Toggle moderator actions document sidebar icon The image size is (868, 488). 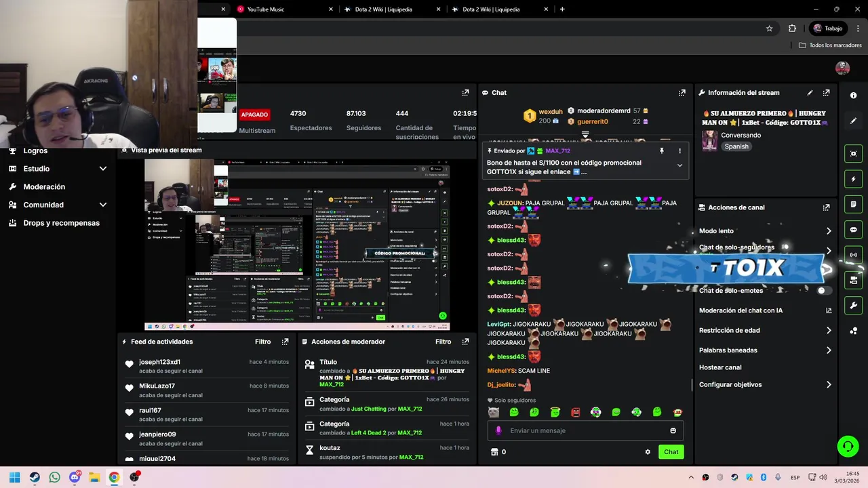[x=853, y=204]
